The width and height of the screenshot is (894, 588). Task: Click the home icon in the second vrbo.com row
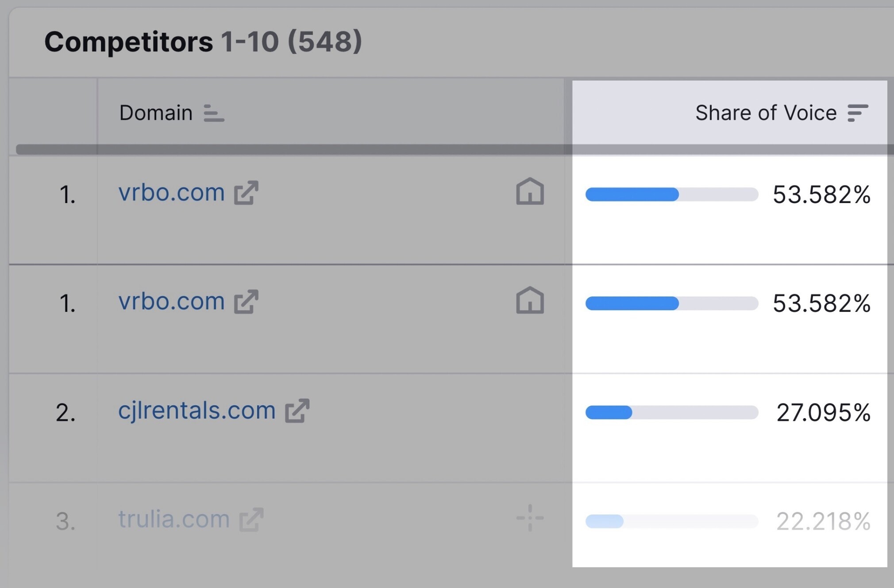pos(530,300)
